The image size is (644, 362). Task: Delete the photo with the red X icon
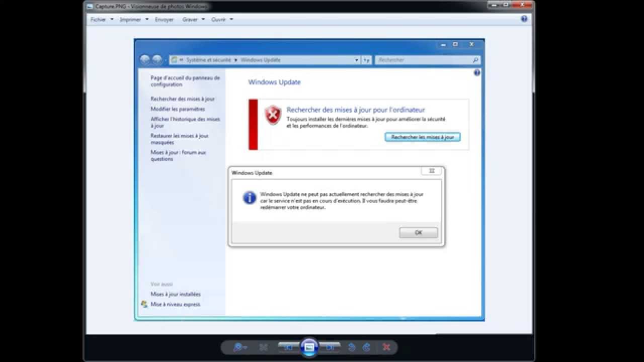pos(386,347)
